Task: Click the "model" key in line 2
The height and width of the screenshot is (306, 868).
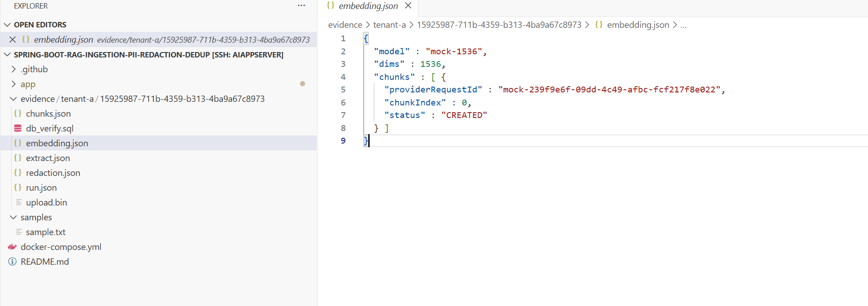Action: tap(392, 52)
